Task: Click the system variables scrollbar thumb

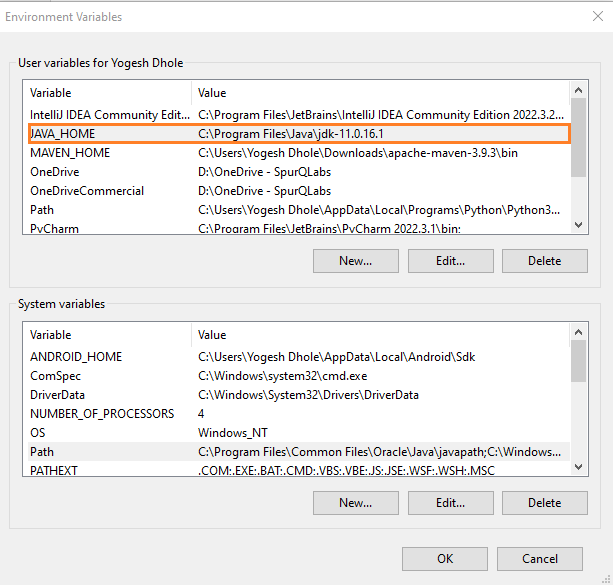Action: pos(579,361)
